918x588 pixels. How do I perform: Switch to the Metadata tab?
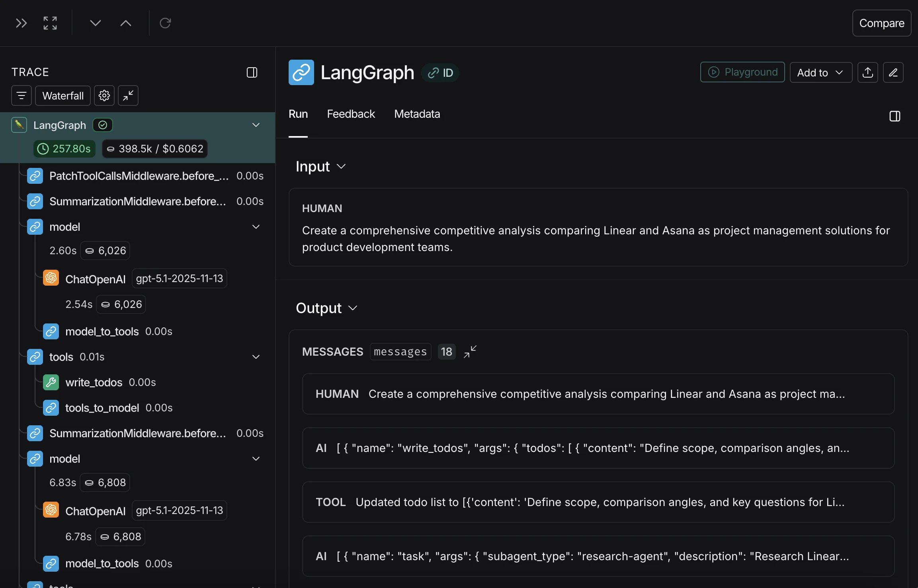pos(417,114)
